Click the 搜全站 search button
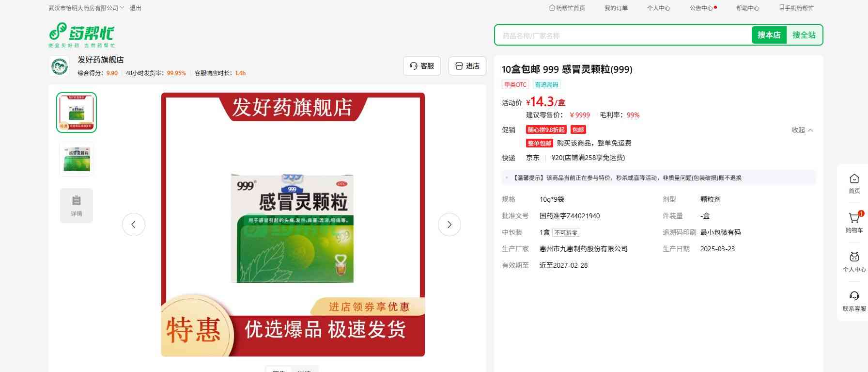 click(x=804, y=35)
